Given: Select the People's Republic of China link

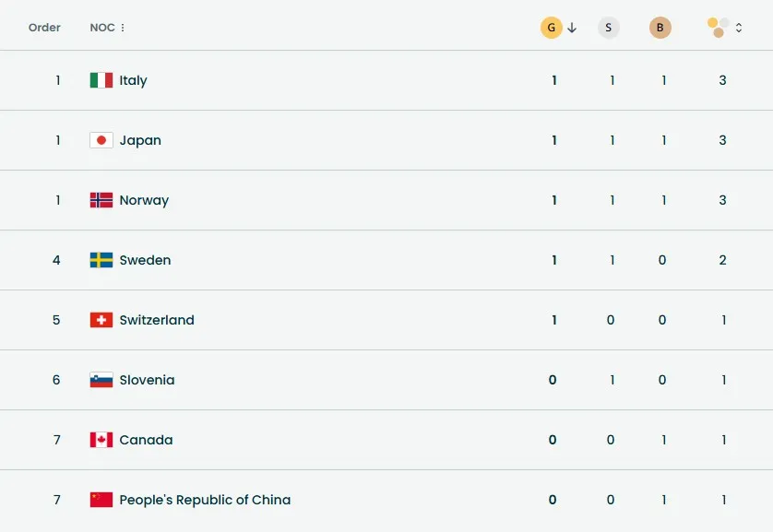Looking at the screenshot, I should [205, 500].
